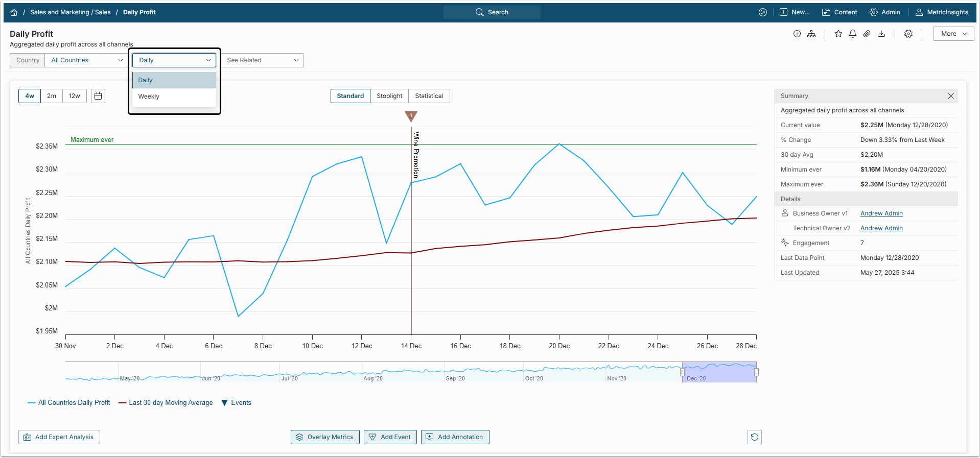
Task: Switch chart view to Stoplight
Action: (389, 96)
